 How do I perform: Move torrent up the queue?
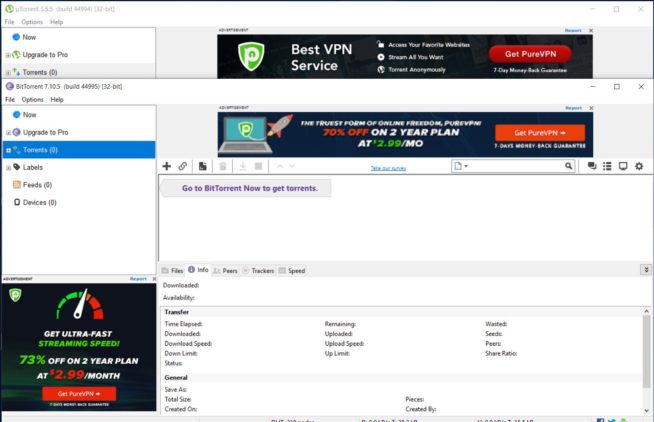(280, 166)
